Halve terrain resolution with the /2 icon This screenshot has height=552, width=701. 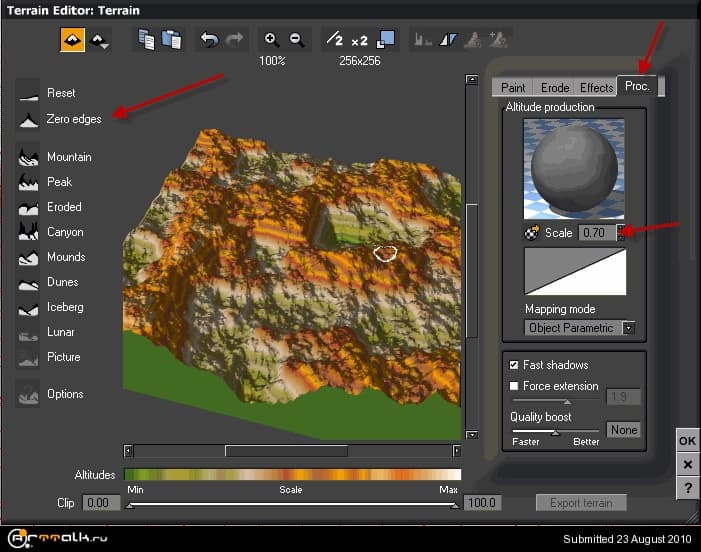(x=334, y=40)
